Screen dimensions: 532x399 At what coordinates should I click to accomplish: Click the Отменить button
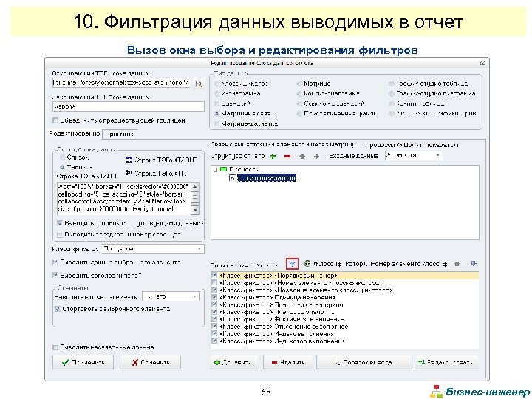(150, 362)
